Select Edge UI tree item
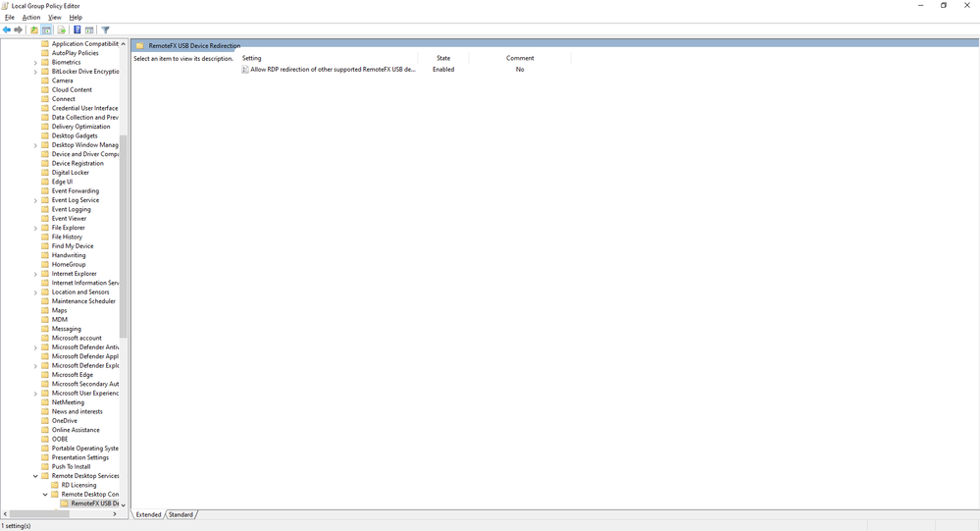This screenshot has height=531, width=980. (x=62, y=182)
